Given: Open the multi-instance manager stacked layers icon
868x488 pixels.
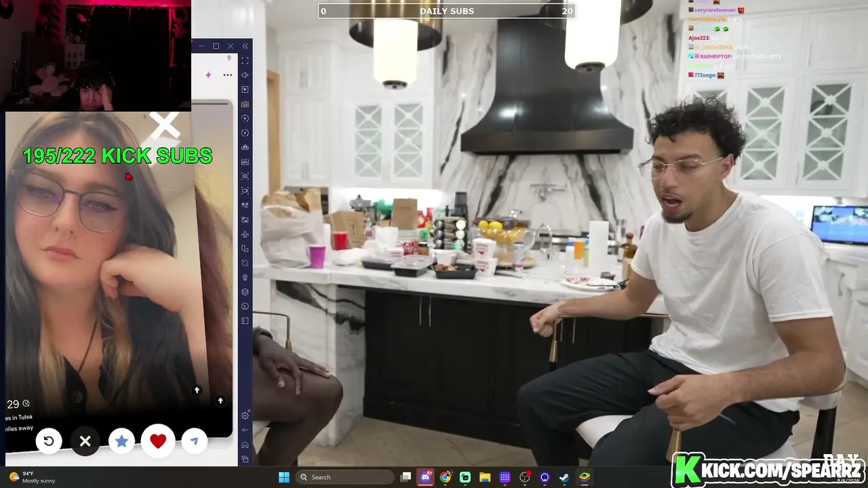Looking at the screenshot, I should click(245, 291).
